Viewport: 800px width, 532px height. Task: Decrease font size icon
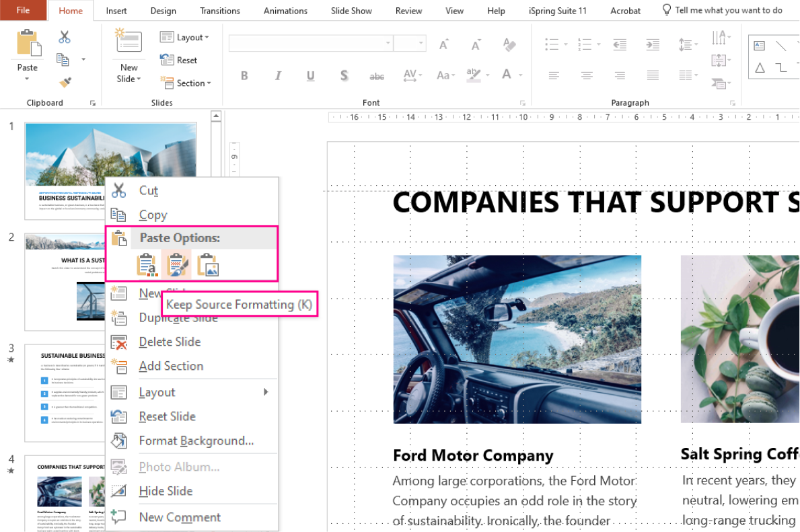pos(476,45)
